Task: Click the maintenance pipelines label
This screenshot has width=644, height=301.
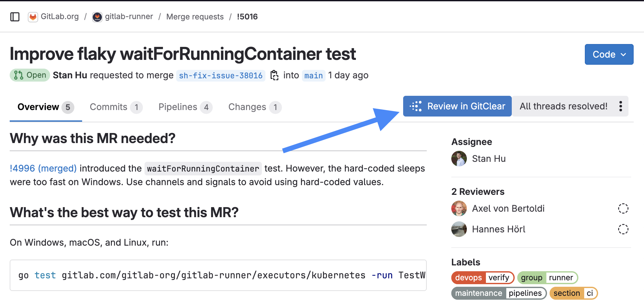Action: pyautogui.click(x=499, y=293)
